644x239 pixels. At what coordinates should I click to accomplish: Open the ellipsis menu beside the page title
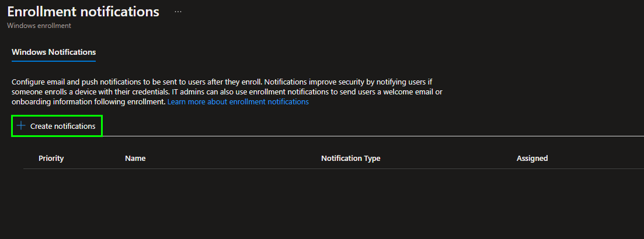pos(178,12)
